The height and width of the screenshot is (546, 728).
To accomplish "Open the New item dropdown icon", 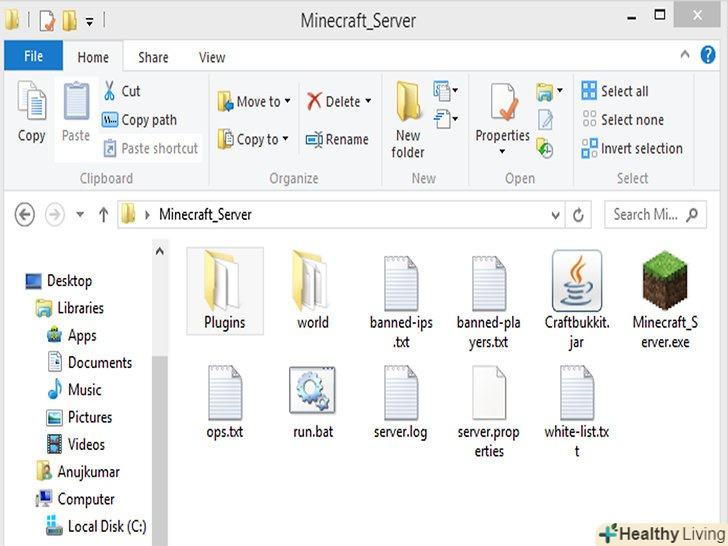I will [x=445, y=91].
